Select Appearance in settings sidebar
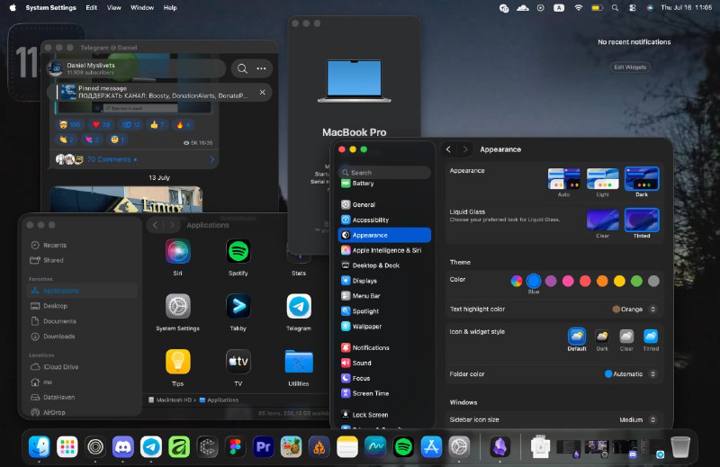Viewport: 720px width, 467px height. pyautogui.click(x=384, y=235)
